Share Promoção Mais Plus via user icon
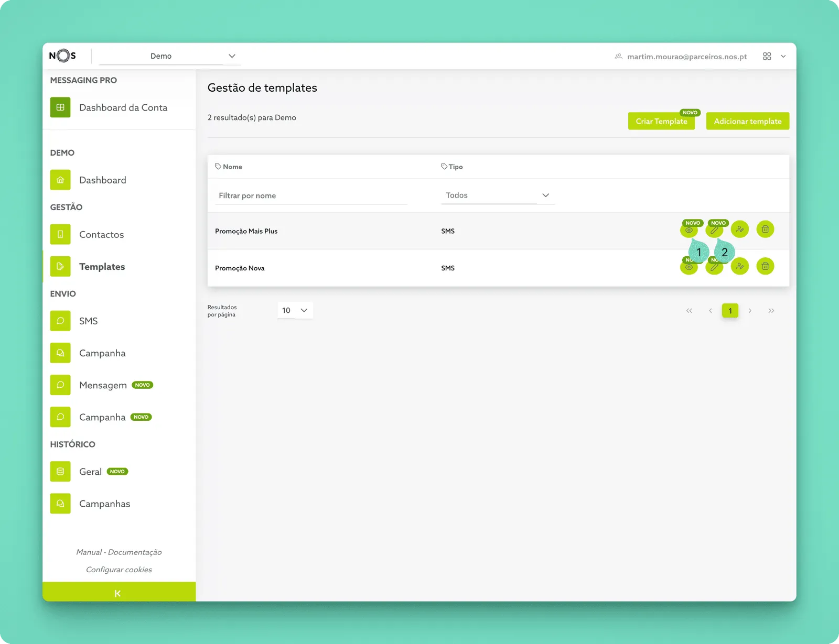The width and height of the screenshot is (839, 644). coord(740,229)
